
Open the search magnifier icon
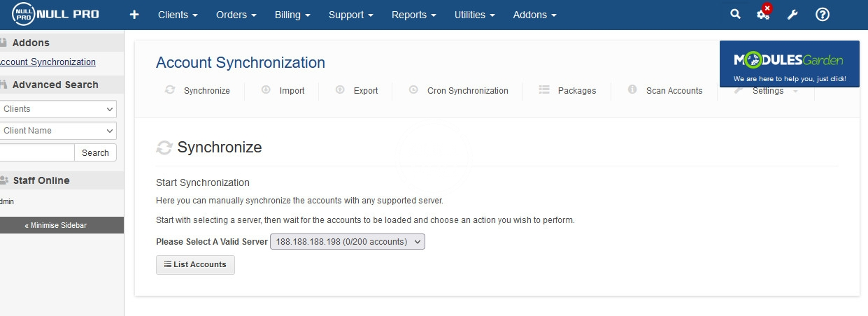pos(735,15)
